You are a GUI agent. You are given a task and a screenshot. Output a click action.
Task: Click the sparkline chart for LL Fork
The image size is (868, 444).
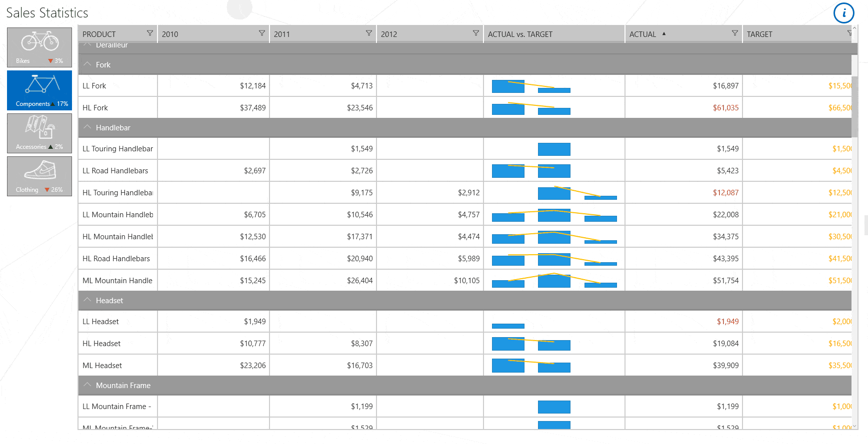coord(531,86)
